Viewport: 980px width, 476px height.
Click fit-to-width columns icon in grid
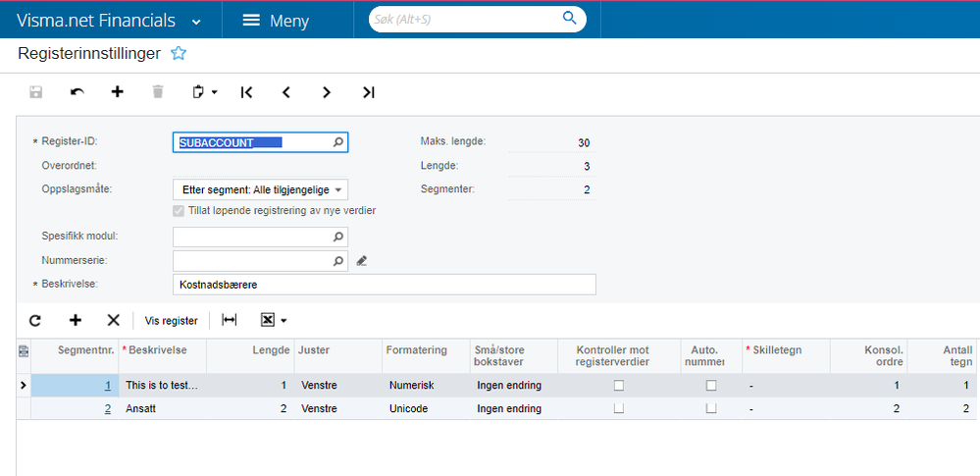point(229,320)
